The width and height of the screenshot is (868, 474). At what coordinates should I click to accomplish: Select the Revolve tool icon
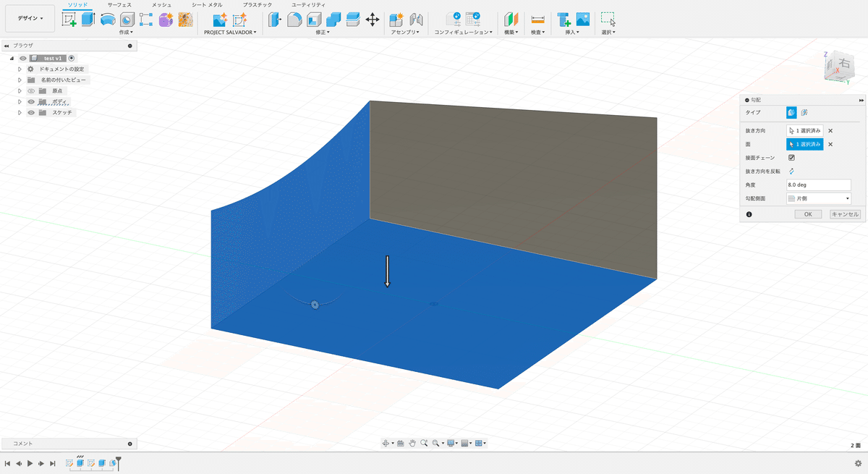tap(107, 20)
